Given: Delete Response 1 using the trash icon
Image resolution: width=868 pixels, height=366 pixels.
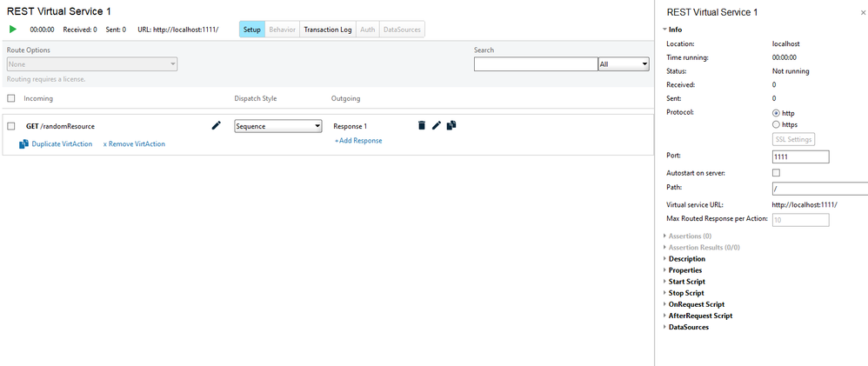Looking at the screenshot, I should (x=422, y=125).
